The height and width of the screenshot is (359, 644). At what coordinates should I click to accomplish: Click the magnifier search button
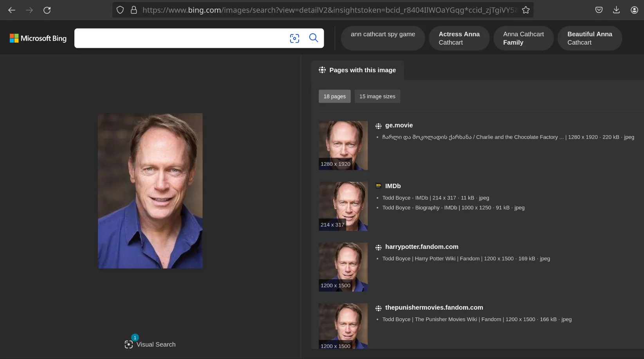pos(314,38)
